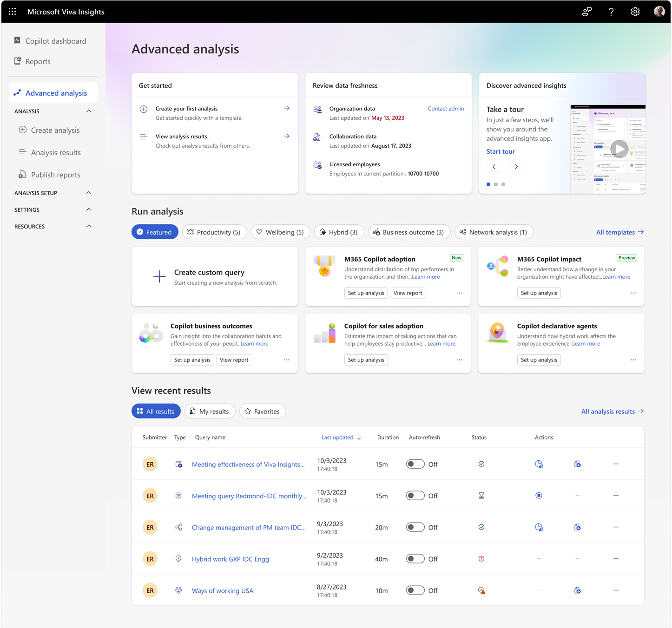
Task: Click the Start tour link
Action: 501,151
